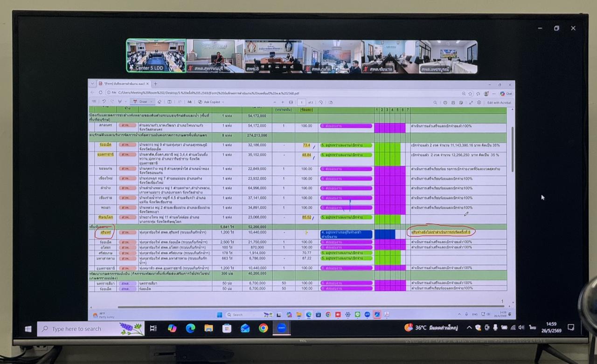Select the [Form] PDF browser tab
This screenshot has width=597, height=364.
pyautogui.click(x=123, y=84)
